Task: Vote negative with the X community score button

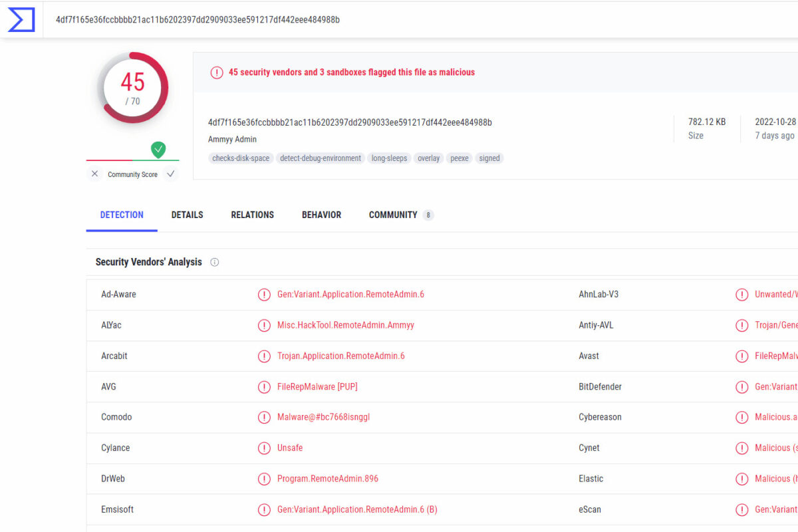Action: pyautogui.click(x=94, y=174)
